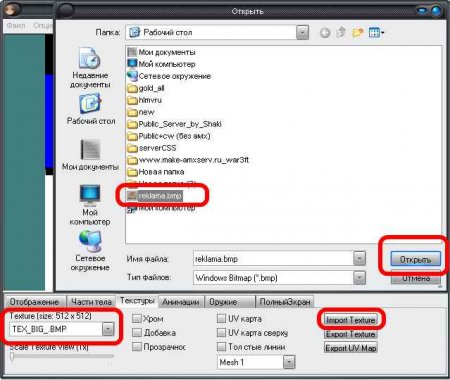The width and height of the screenshot is (450, 380).
Task: Click the Import Texture button
Action: pos(351,320)
